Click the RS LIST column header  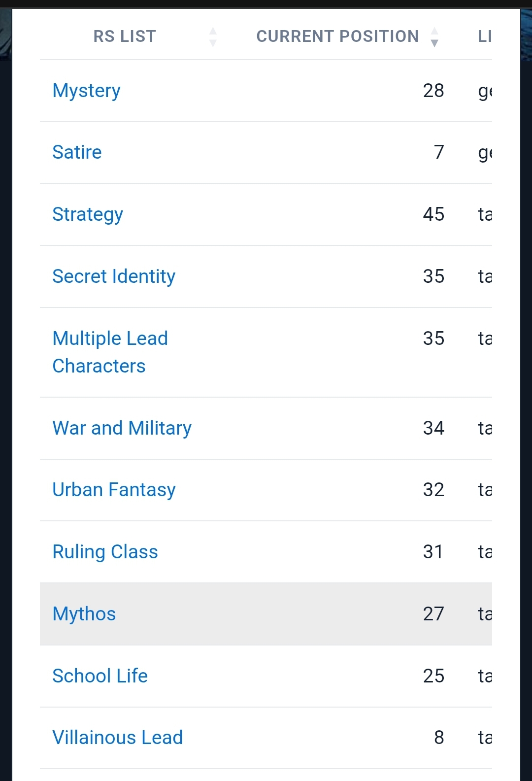(125, 36)
